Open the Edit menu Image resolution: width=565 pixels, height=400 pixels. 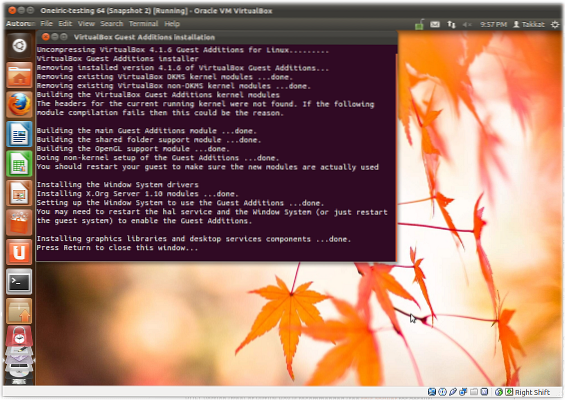pos(65,24)
